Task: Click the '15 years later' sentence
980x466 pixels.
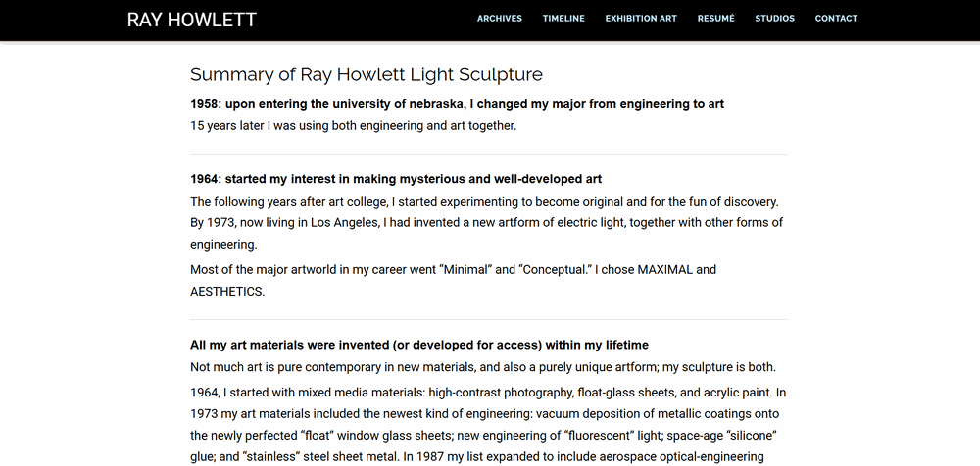Action: point(353,125)
